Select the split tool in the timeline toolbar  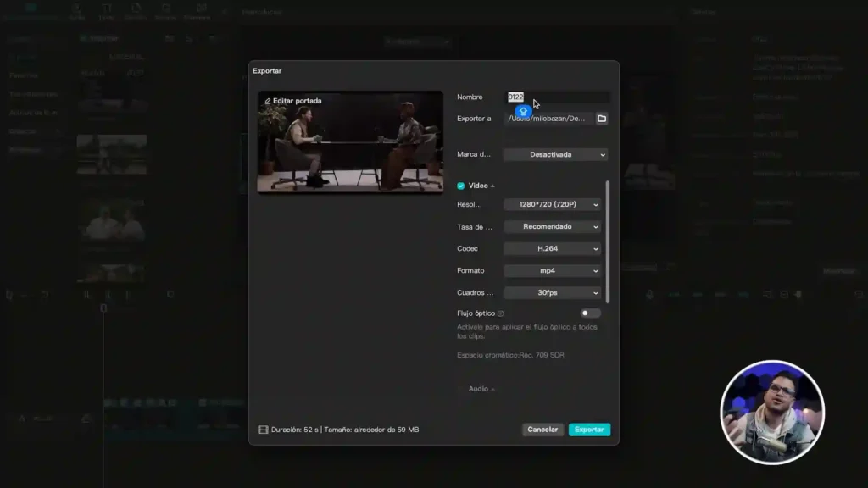87,293
